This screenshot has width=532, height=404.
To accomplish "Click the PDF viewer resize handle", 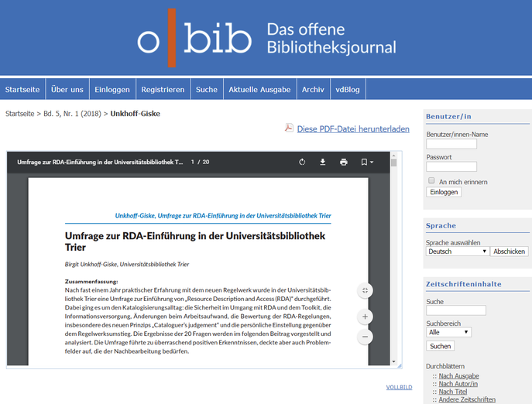I will coord(400,365).
